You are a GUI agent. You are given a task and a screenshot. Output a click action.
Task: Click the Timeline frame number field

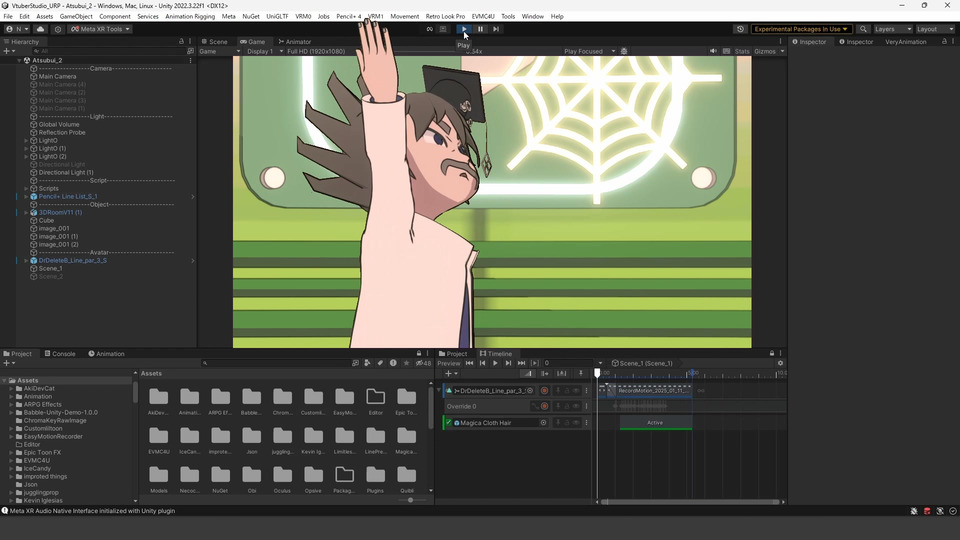tap(568, 363)
